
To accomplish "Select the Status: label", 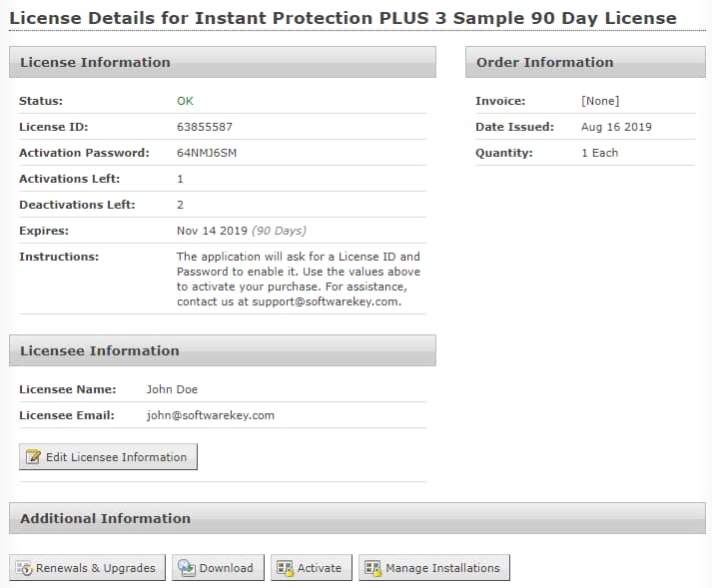I will coord(41,101).
